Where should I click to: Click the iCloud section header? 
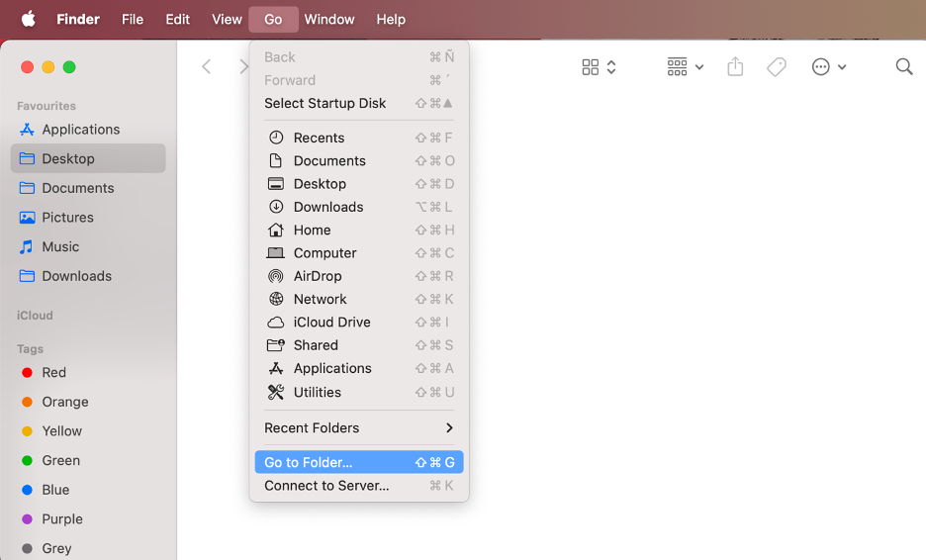pos(35,316)
